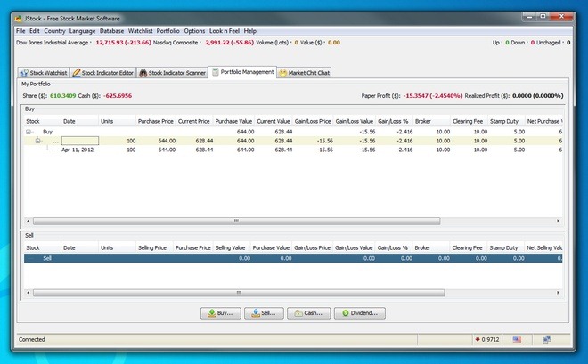Click Gain/Loss Price header in Buy table
This screenshot has height=364, width=588.
(313, 121)
